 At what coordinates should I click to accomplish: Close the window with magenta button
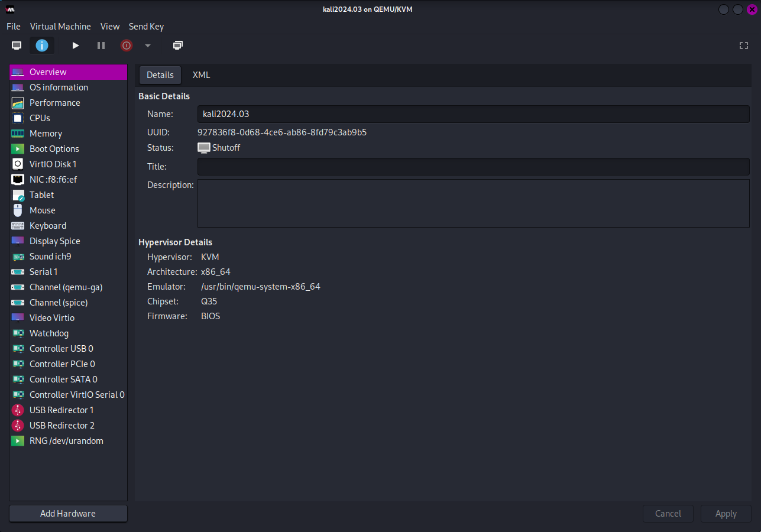click(752, 9)
